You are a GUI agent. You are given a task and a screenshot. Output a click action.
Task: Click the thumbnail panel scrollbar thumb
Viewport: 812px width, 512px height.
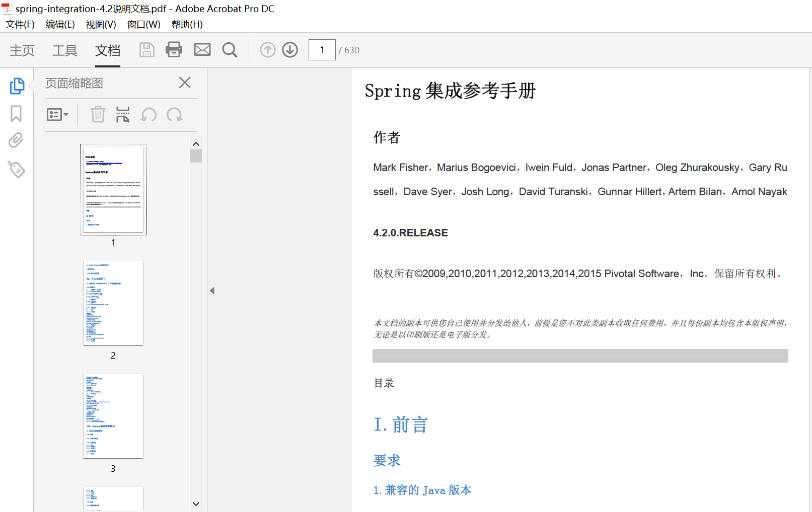[196, 156]
